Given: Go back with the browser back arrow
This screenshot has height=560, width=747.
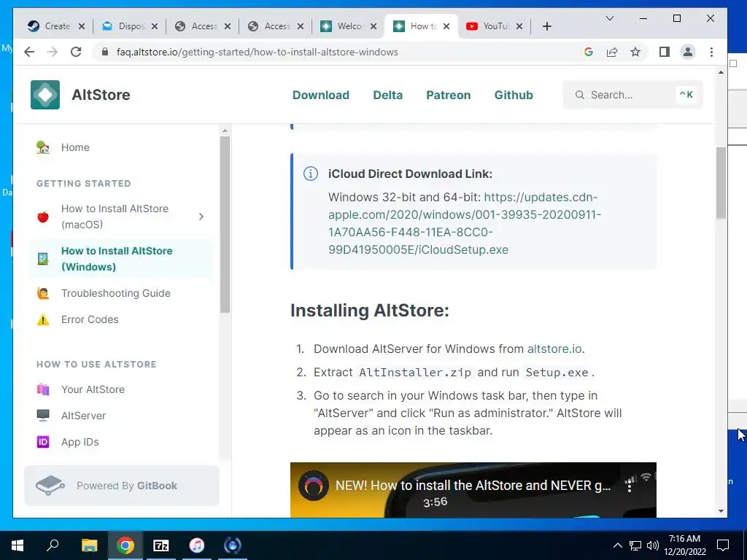Looking at the screenshot, I should tap(29, 52).
